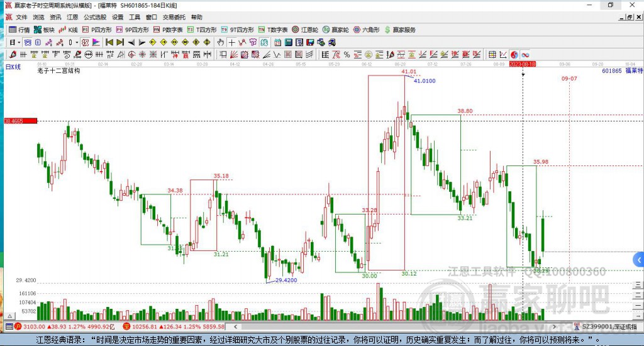Toggle the boxed red pattern icon
This screenshot has height=346, width=644.
(x=85, y=42)
